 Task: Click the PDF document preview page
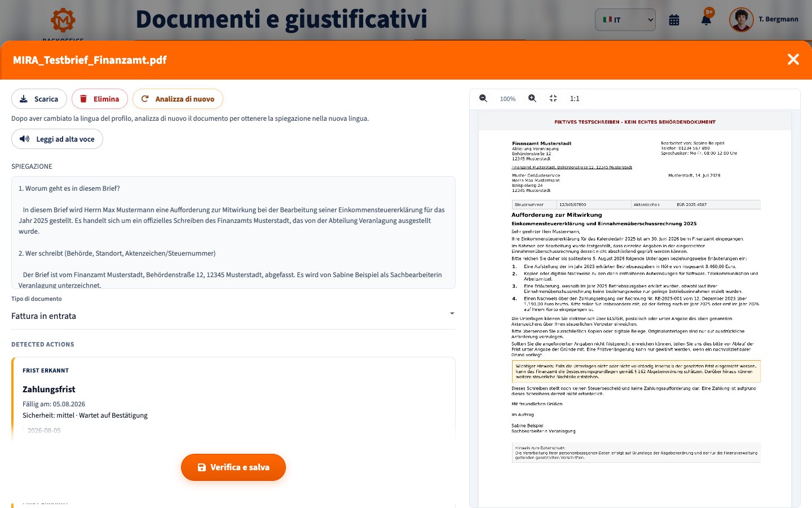[x=635, y=310]
